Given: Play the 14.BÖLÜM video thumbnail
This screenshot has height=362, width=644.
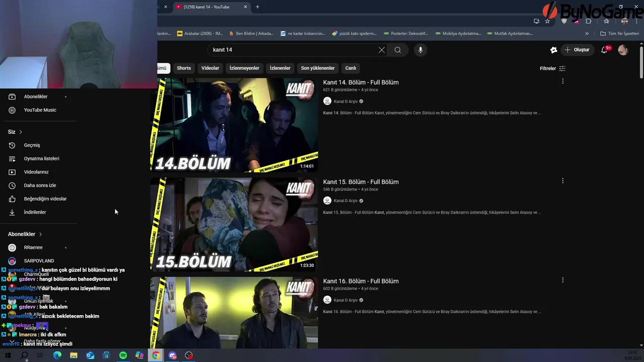Looking at the screenshot, I should click(x=234, y=125).
